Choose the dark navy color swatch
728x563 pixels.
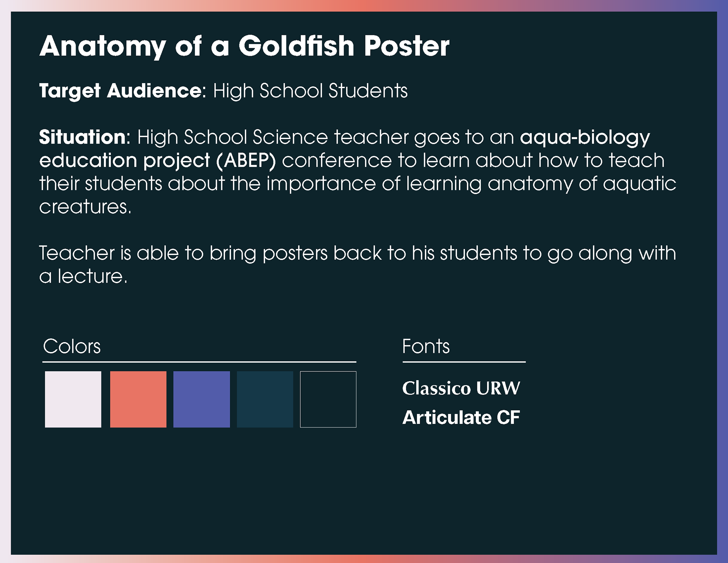[x=265, y=399]
